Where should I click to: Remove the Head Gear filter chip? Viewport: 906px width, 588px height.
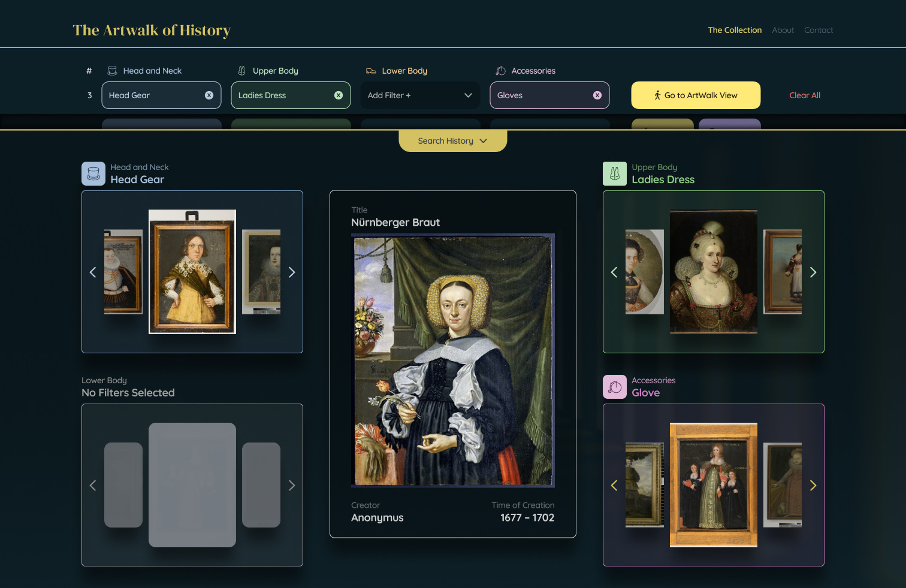tap(209, 95)
